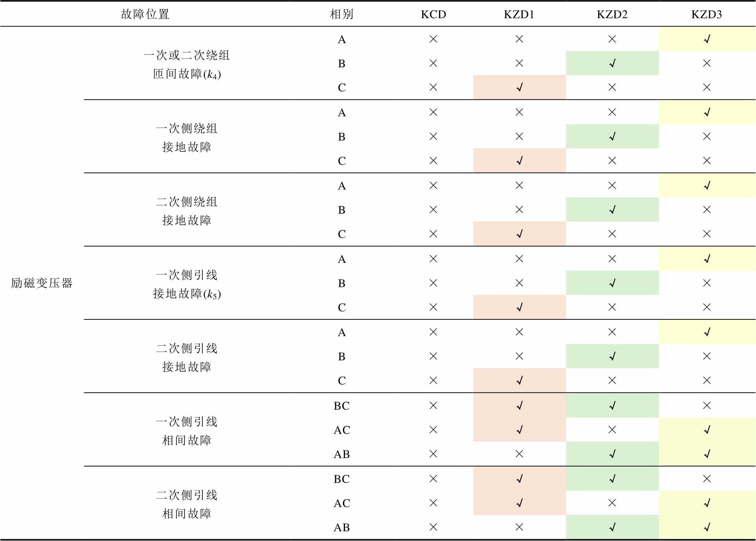Click the KZD3 column header
Screen dimensions: 756x541
tap(706, 14)
